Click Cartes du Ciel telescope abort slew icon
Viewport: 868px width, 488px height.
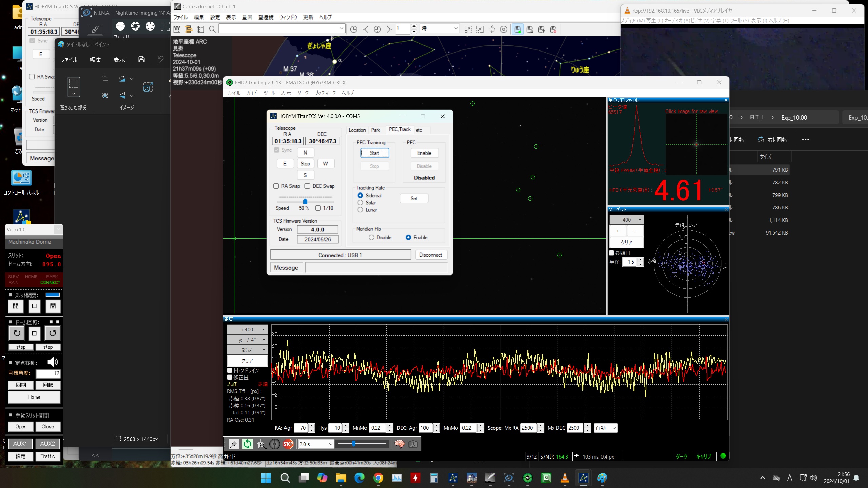(553, 29)
